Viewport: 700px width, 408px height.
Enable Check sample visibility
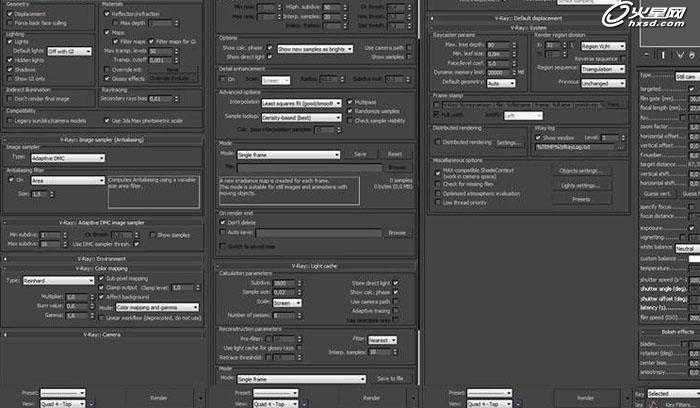point(350,121)
